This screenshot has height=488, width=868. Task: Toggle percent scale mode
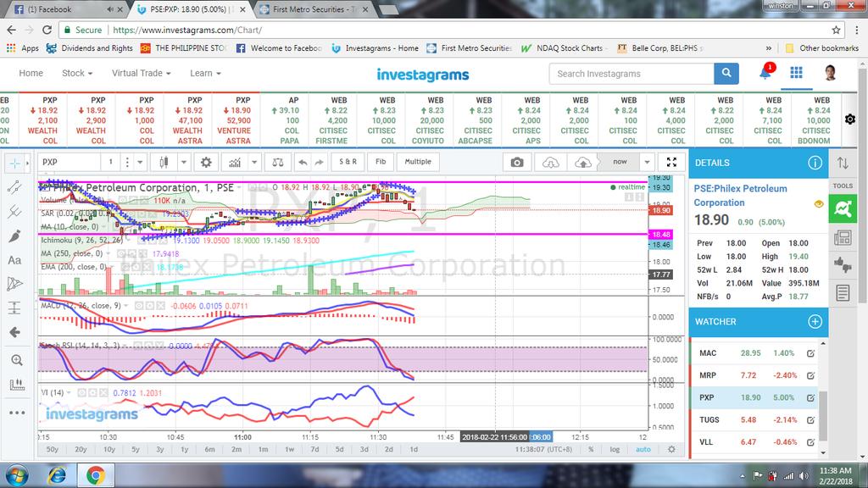point(591,449)
